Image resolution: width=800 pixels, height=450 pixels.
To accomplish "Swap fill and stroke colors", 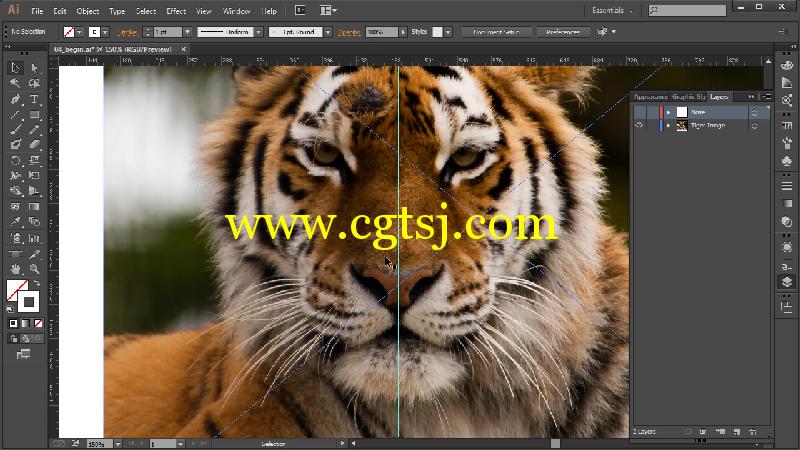I will click(x=37, y=283).
